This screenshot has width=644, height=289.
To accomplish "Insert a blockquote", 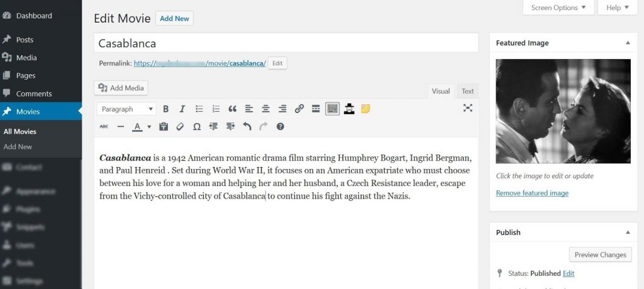I will 232,109.
